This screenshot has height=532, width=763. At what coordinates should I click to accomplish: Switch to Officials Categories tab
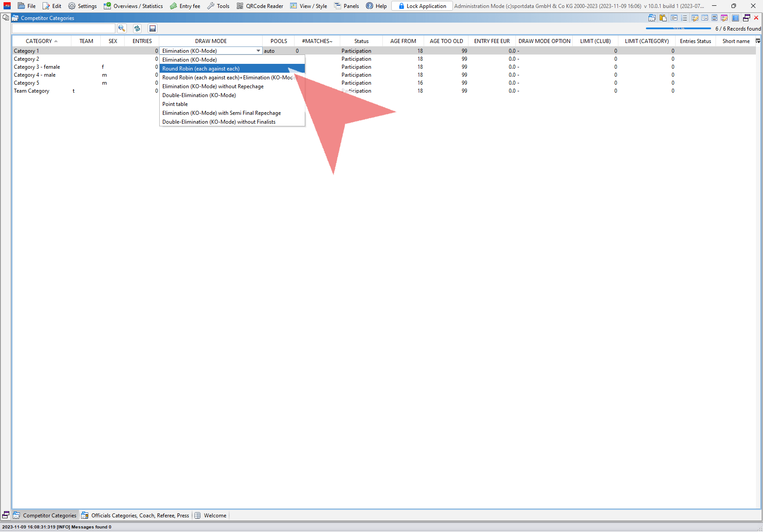[135, 515]
